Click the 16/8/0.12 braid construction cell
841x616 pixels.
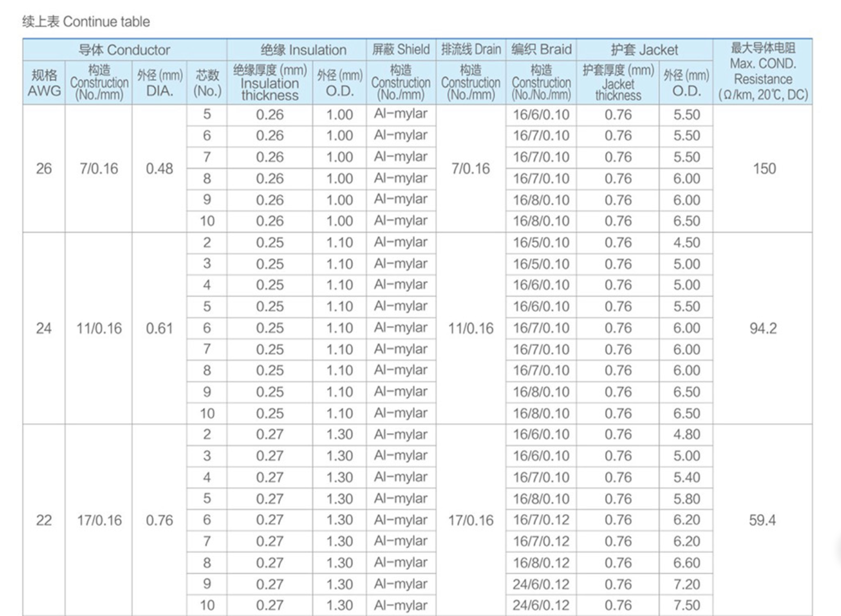[x=541, y=563]
